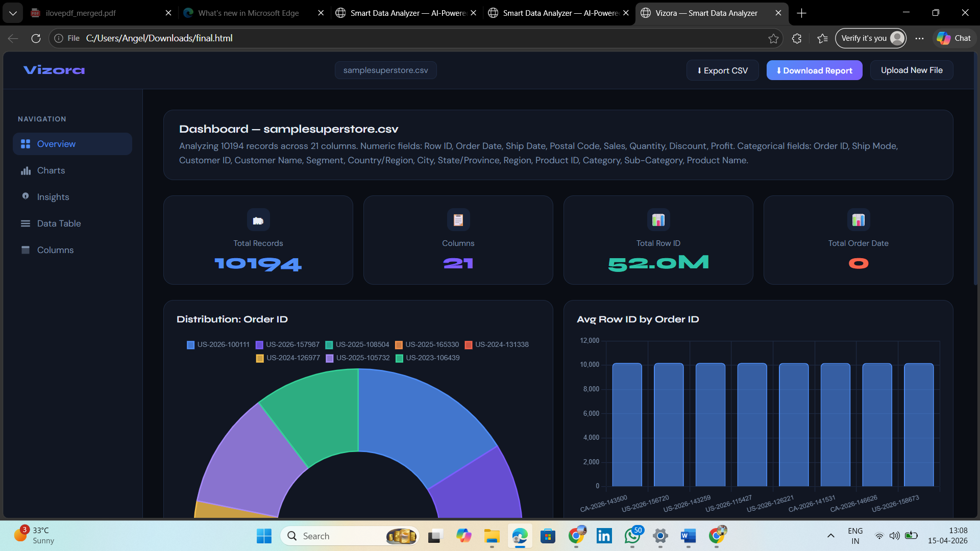Click the Upload New File button
Image resolution: width=980 pixels, height=551 pixels.
tap(912, 70)
